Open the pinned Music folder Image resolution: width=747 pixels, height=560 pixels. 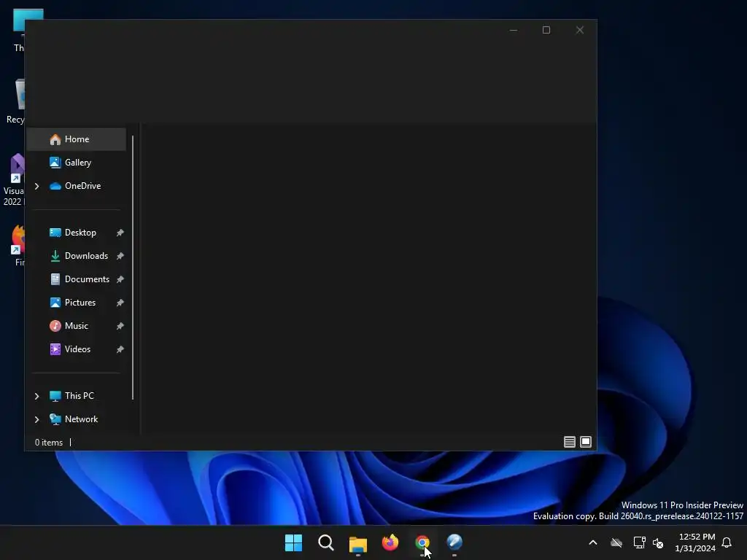click(76, 326)
